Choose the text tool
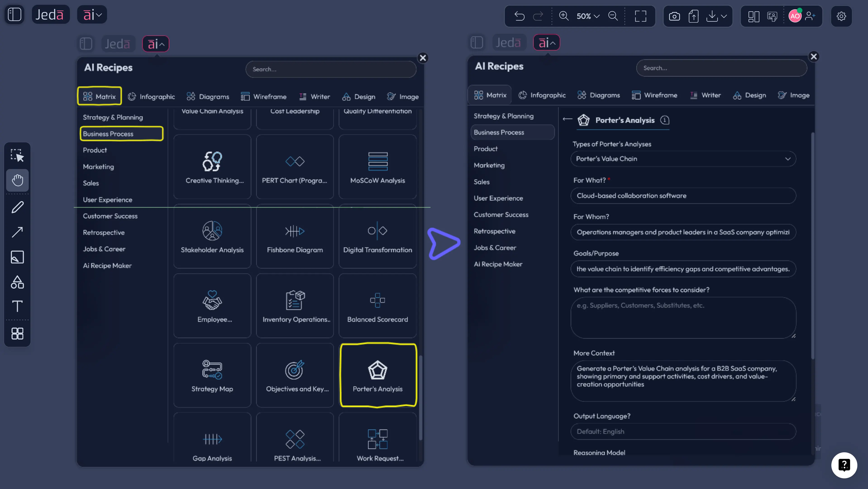868x489 pixels. (17, 306)
